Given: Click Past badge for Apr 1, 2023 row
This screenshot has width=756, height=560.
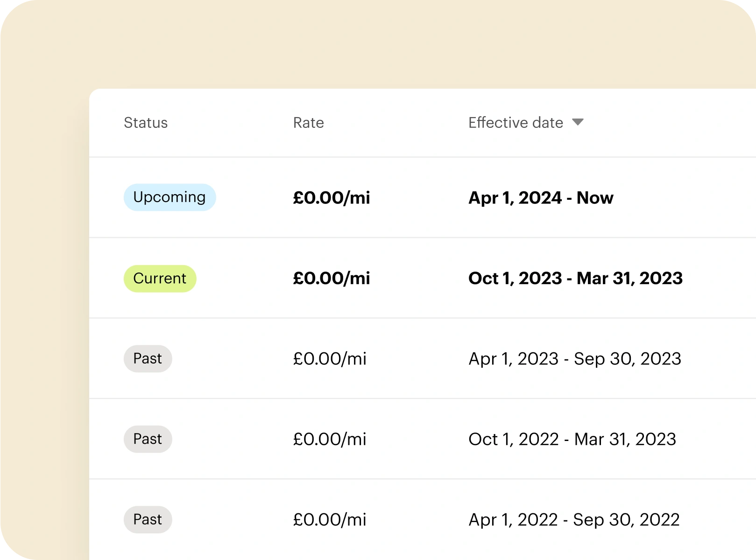Looking at the screenshot, I should pyautogui.click(x=148, y=359).
